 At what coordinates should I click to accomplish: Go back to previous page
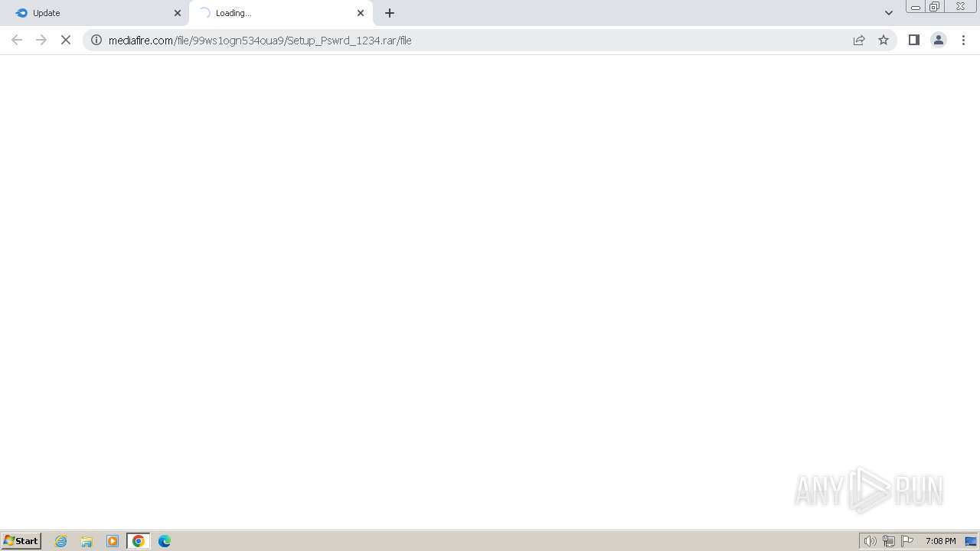pos(17,40)
